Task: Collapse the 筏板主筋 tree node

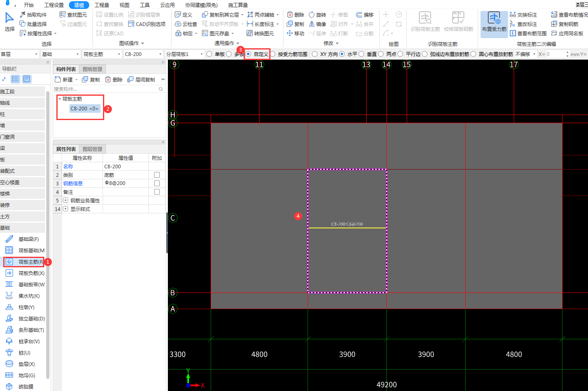Action: pos(60,99)
